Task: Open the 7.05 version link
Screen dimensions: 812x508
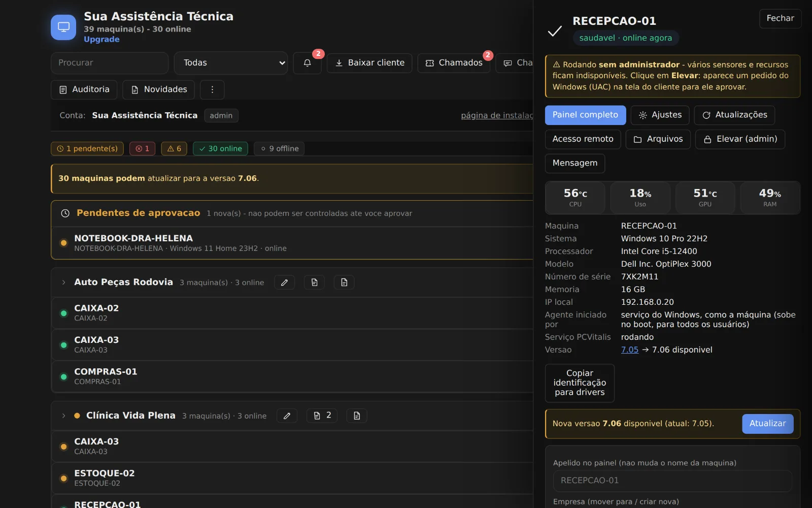Action: 629,350
